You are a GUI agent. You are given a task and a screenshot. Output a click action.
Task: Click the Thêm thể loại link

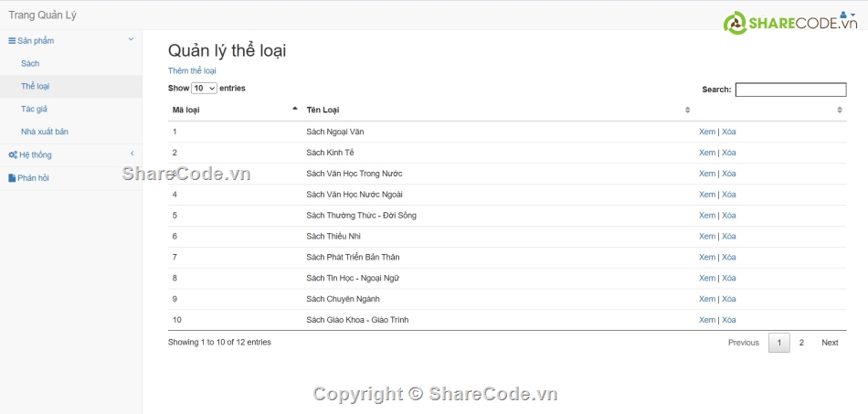(192, 71)
